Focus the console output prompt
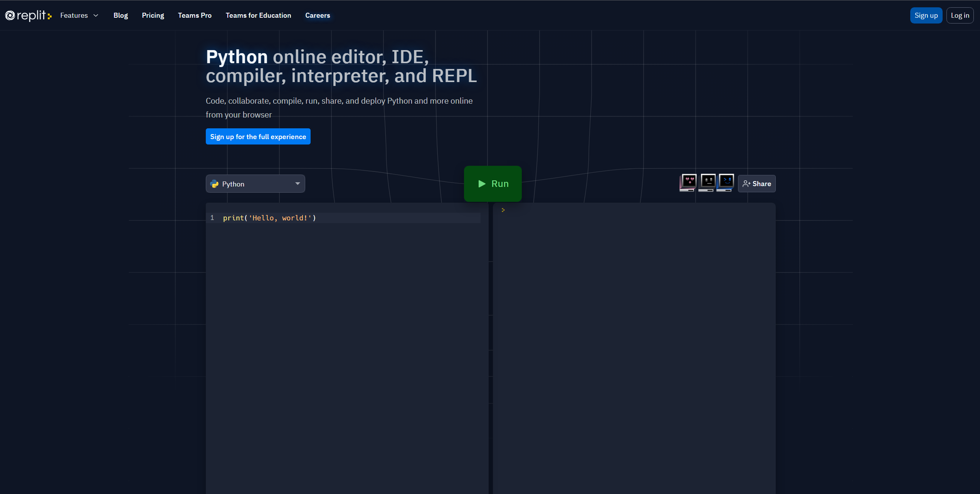980x494 pixels. pyautogui.click(x=503, y=210)
